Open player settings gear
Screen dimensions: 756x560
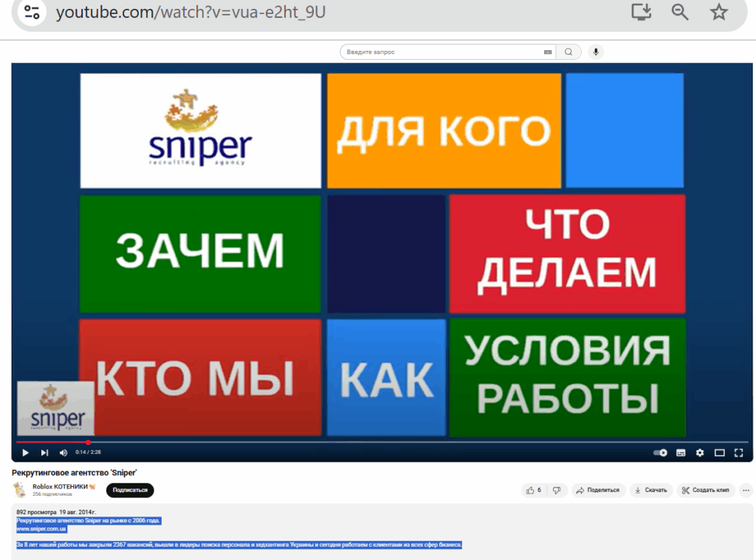coord(700,452)
